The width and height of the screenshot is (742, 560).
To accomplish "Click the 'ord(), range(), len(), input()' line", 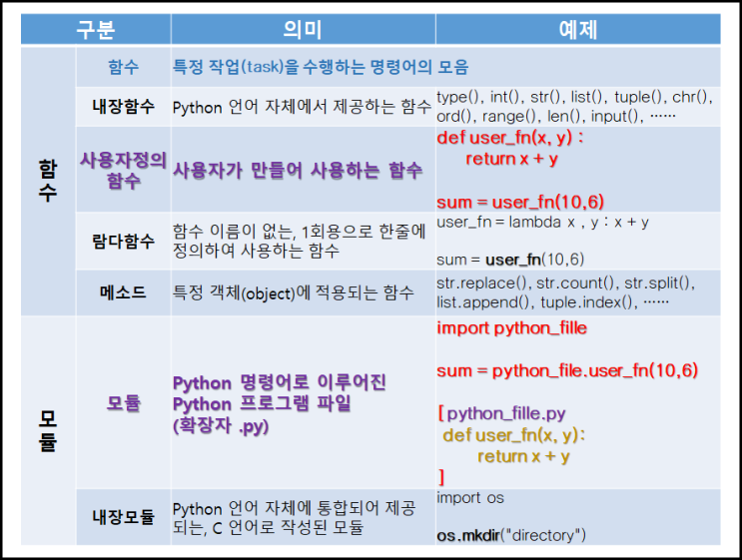I will tap(556, 116).
